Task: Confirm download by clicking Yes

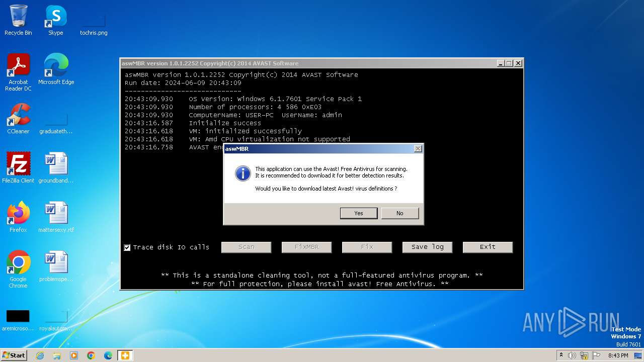Action: click(x=359, y=213)
